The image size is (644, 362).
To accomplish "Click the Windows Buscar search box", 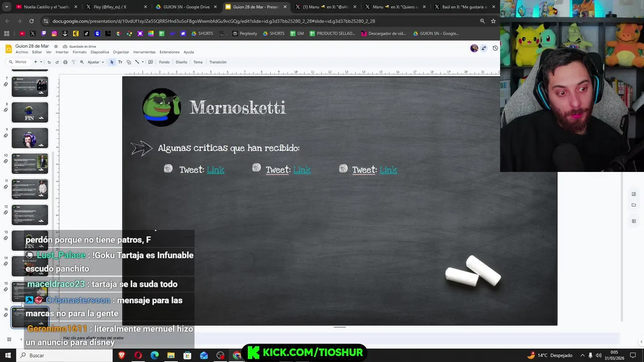I will 64,355.
